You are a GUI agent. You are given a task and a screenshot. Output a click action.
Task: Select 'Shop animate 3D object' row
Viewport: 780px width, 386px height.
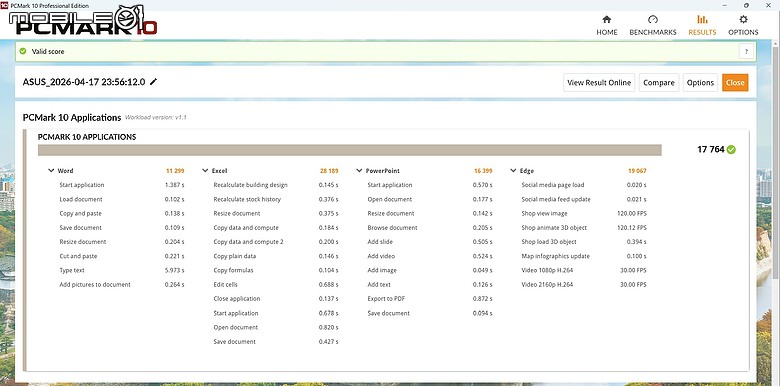tap(584, 227)
